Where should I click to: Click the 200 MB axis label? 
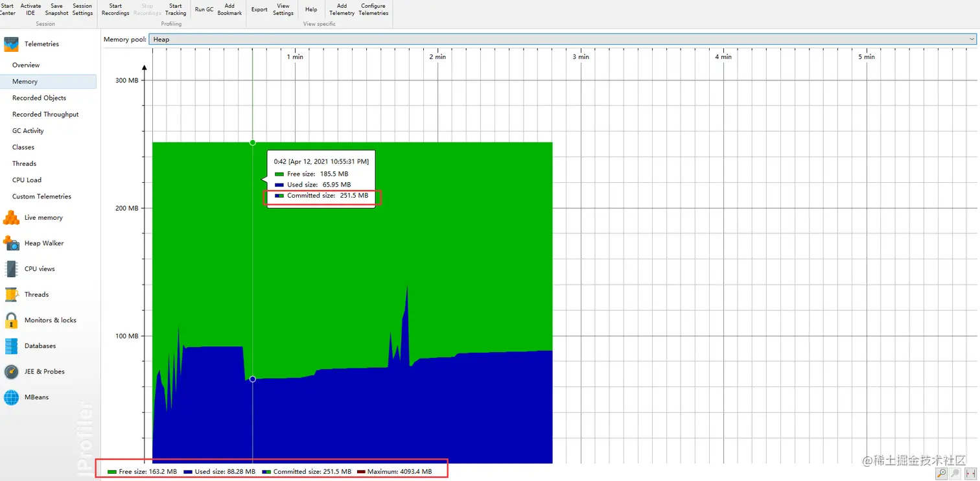(126, 208)
